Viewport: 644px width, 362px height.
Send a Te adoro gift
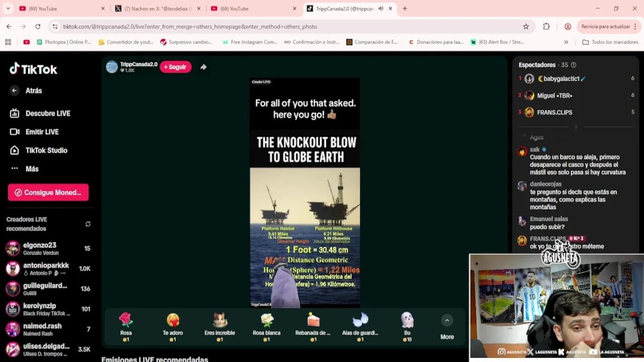pyautogui.click(x=173, y=327)
